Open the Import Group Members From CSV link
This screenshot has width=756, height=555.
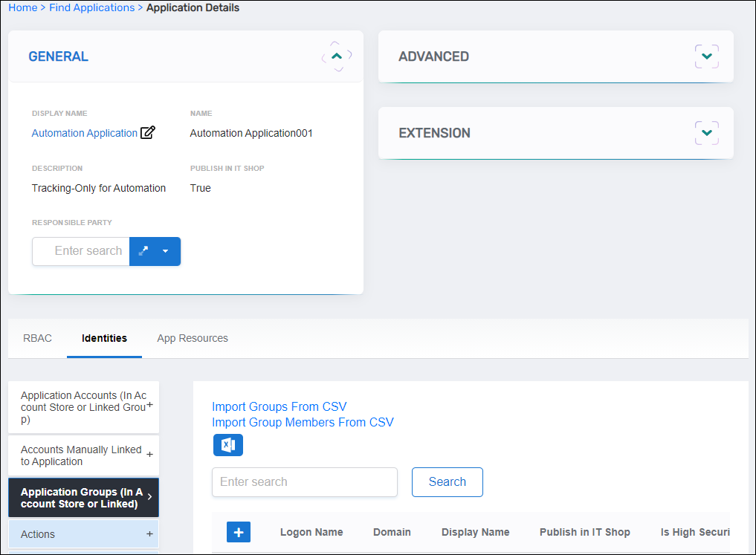(x=303, y=422)
